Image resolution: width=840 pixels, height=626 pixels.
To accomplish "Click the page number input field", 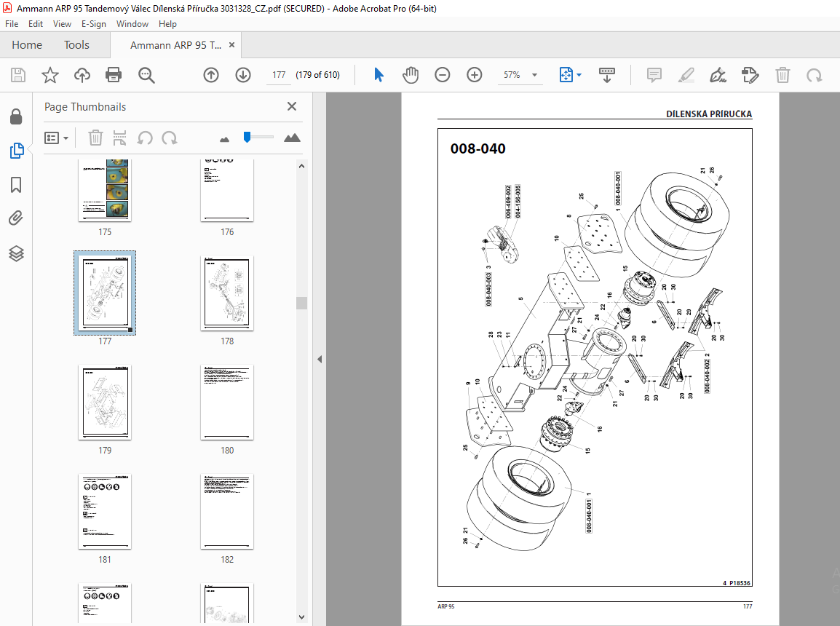I will 279,75.
